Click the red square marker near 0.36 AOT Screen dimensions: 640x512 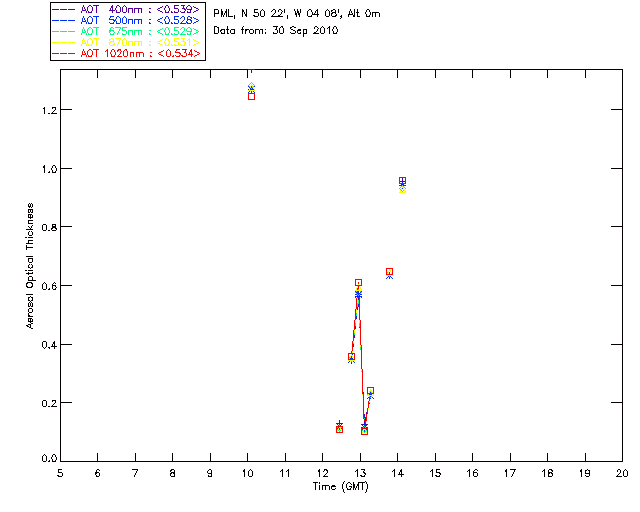coord(351,356)
